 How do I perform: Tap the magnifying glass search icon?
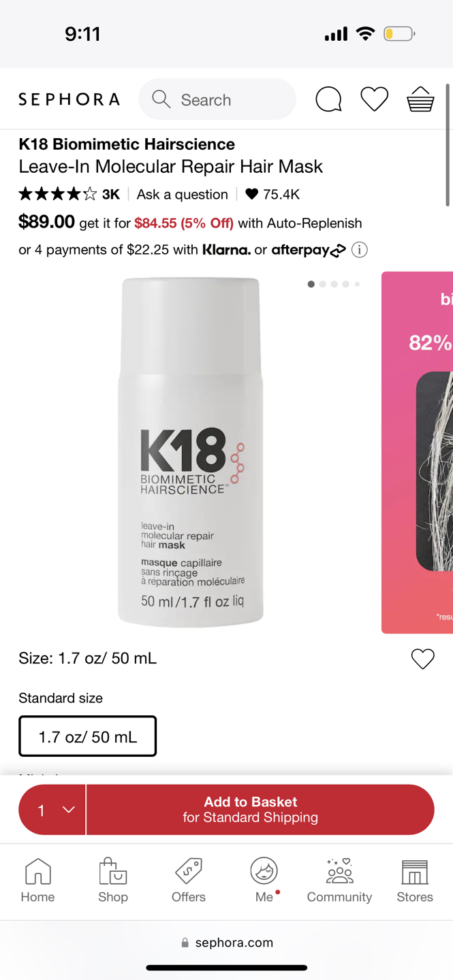(161, 99)
